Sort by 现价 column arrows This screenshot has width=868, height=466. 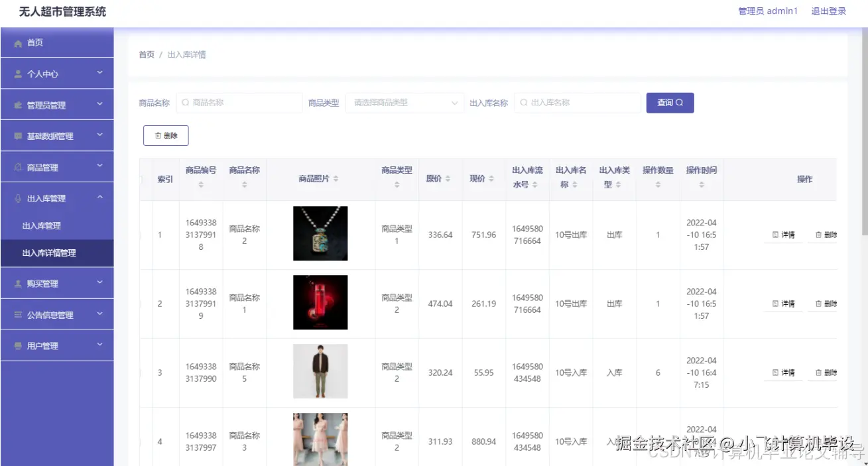coord(491,179)
